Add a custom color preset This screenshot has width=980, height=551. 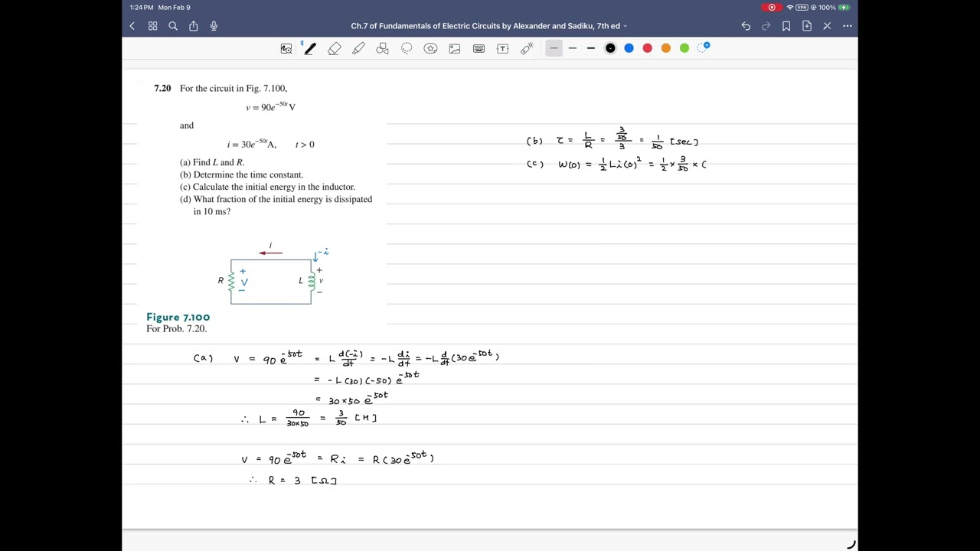click(x=704, y=48)
